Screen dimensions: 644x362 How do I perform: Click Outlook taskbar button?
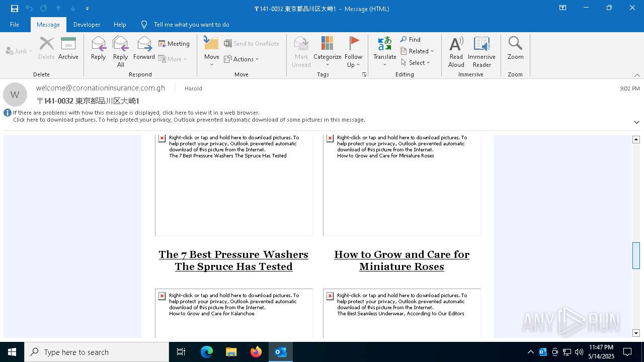281,352
